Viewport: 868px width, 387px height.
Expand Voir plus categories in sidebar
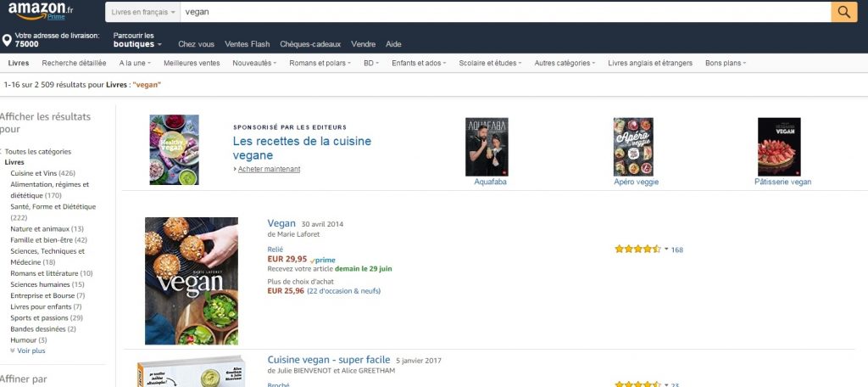click(30, 351)
